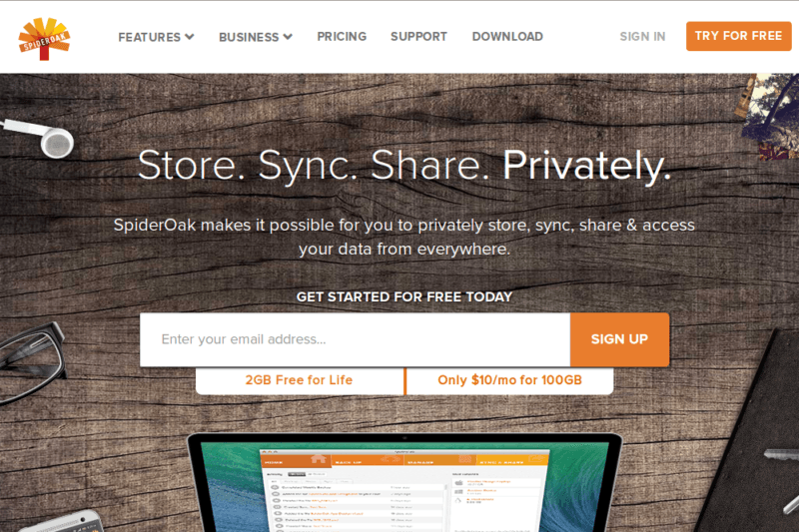Click the SpiderOak logo icon
This screenshot has width=799, height=532.
pos(44,39)
